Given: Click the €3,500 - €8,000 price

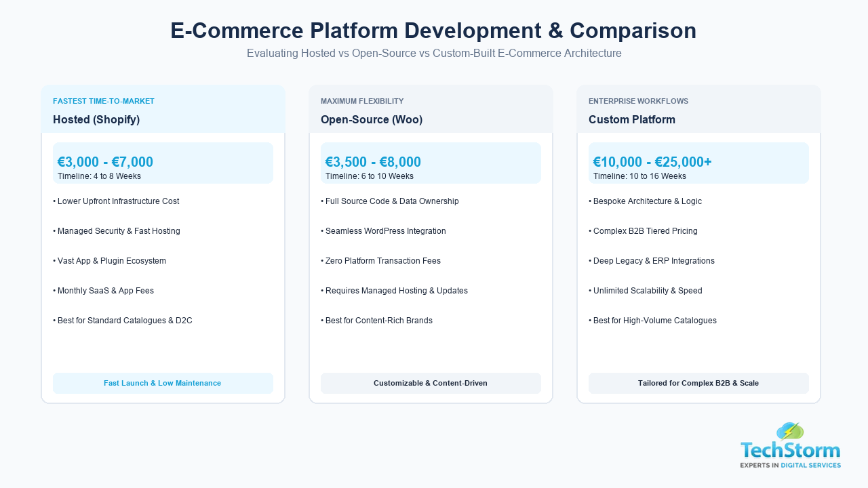Looking at the screenshot, I should pyautogui.click(x=373, y=162).
